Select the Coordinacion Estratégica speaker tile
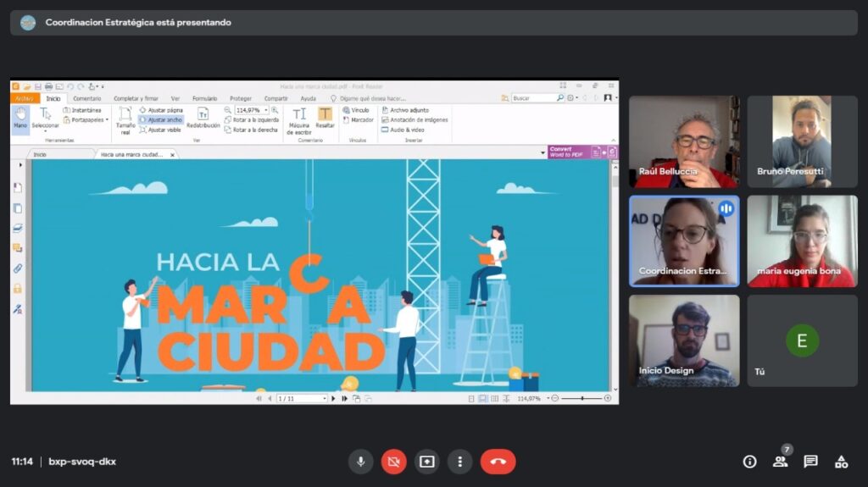Screen dimensions: 868x487 (x=684, y=241)
